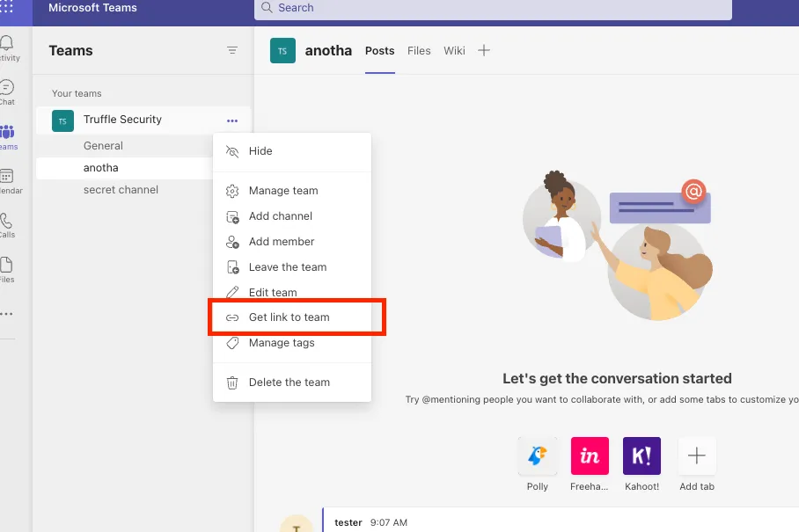Switch to the Files tab

[419, 51]
